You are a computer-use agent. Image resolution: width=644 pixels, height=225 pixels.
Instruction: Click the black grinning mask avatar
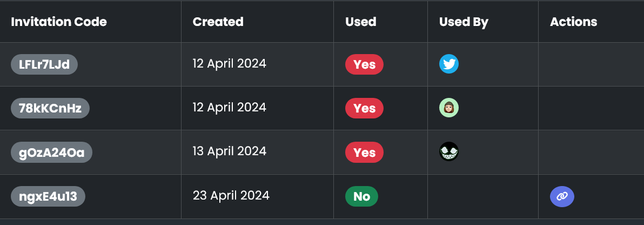(x=449, y=152)
